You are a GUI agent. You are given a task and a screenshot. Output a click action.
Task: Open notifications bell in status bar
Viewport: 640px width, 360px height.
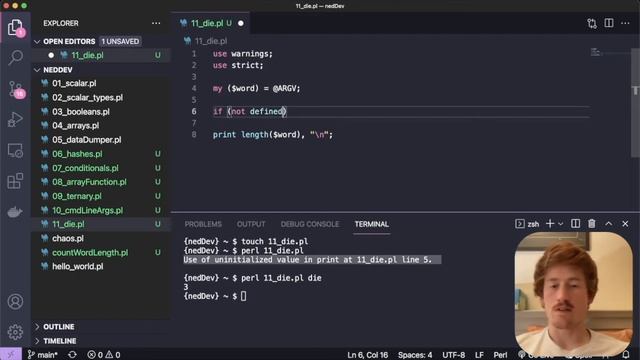(626, 355)
